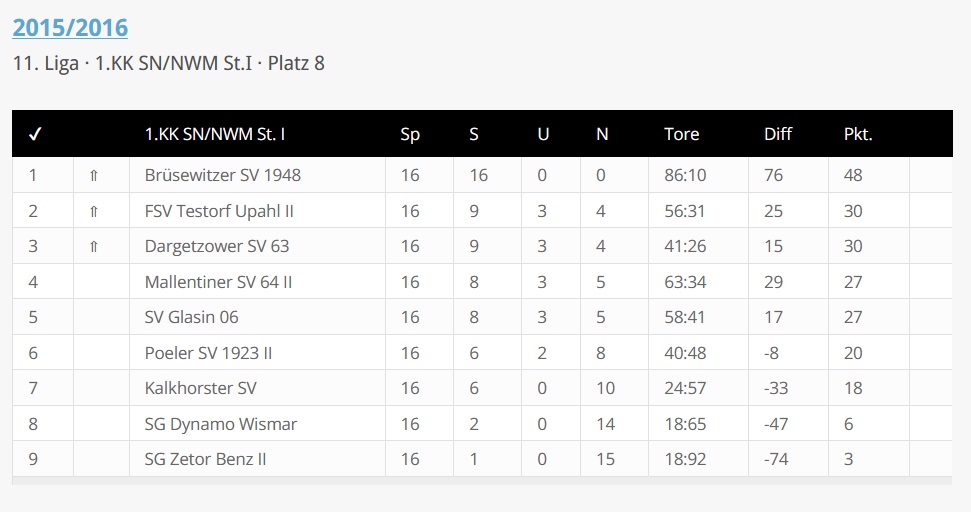The image size is (971, 512).
Task: Select Poeler SV 1923 II entry
Action: click(208, 353)
